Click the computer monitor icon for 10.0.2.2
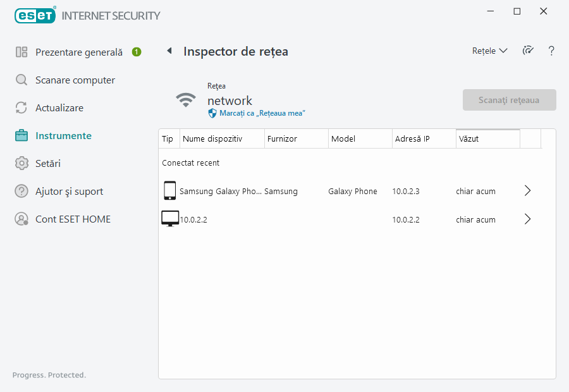Viewport: 569px width, 392px height. [x=169, y=219]
